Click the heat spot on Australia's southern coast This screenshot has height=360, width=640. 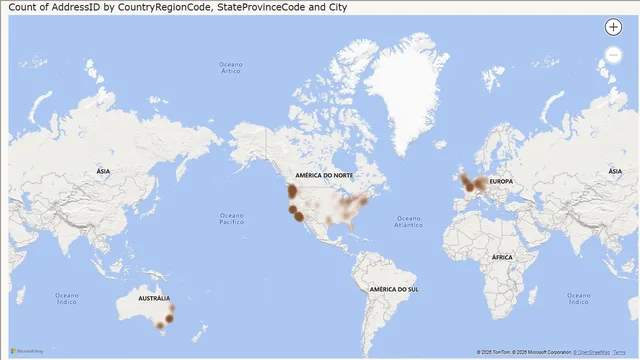pyautogui.click(x=160, y=325)
